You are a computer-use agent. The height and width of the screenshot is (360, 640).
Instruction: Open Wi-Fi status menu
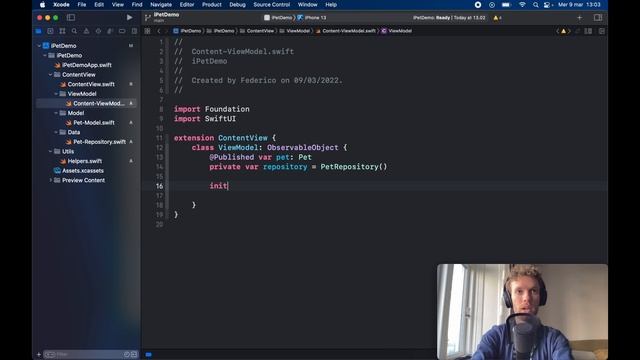coord(522,5)
